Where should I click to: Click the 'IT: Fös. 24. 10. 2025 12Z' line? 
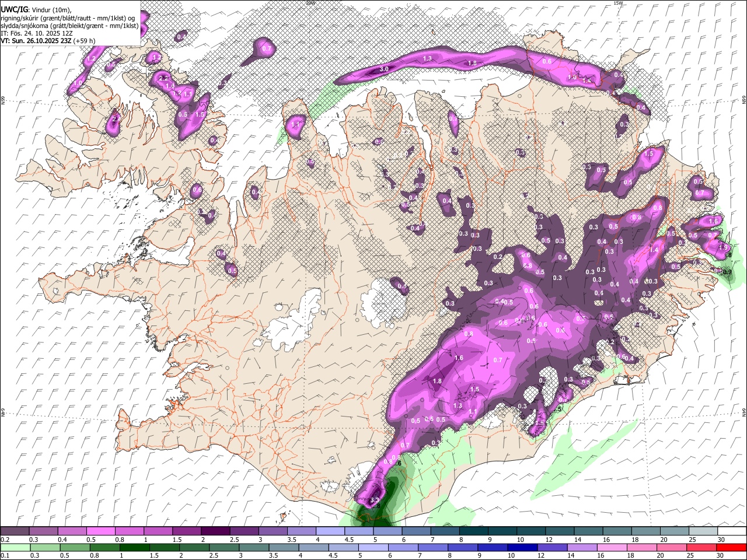pos(37,33)
